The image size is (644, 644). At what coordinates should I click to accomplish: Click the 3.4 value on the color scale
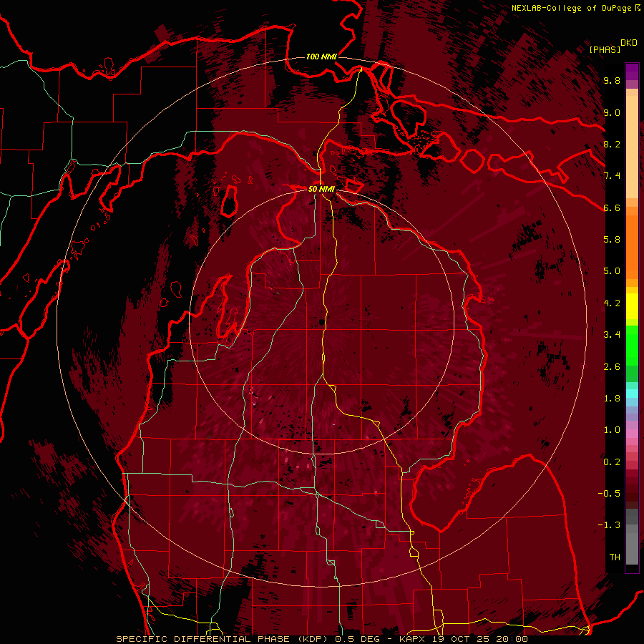(x=612, y=335)
